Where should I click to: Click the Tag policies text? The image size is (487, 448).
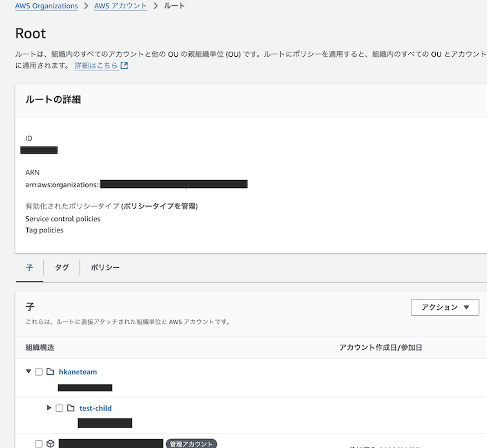pos(45,230)
